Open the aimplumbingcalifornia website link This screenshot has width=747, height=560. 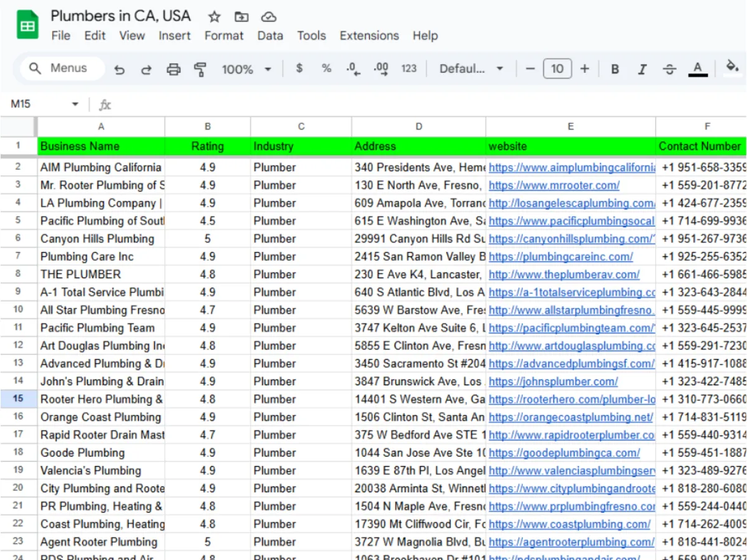pyautogui.click(x=572, y=167)
